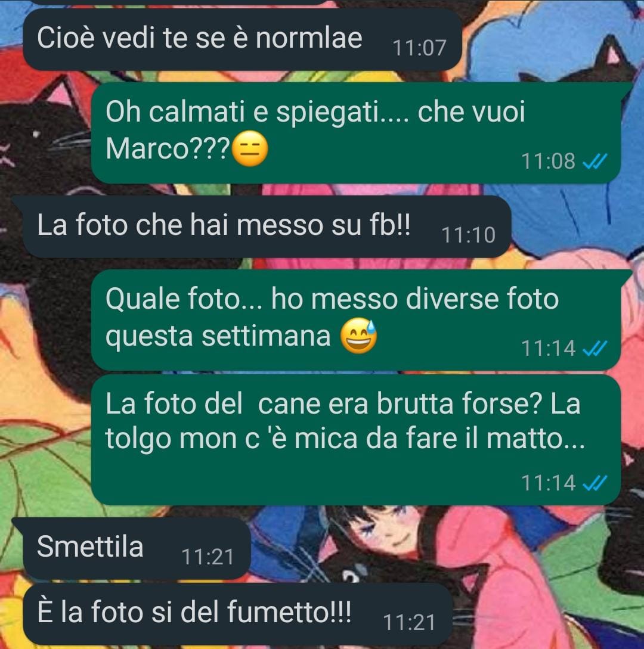Tap the 'La foto che hai messo su fb!!' message
644x649 pixels.
pos(267,226)
